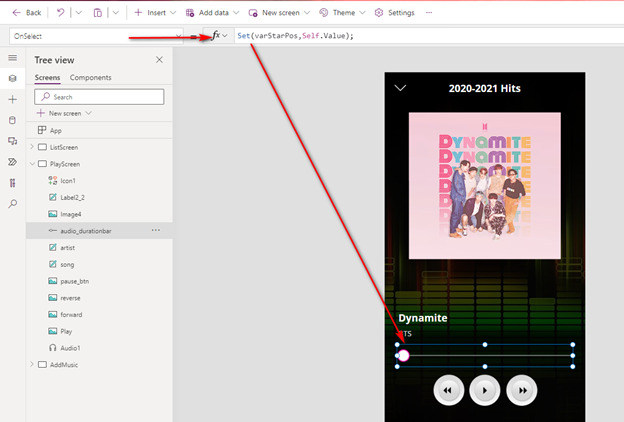Viewport: 624px width, 422px height.
Task: Click the Search magnifier icon in sidebar
Action: pyautogui.click(x=13, y=204)
